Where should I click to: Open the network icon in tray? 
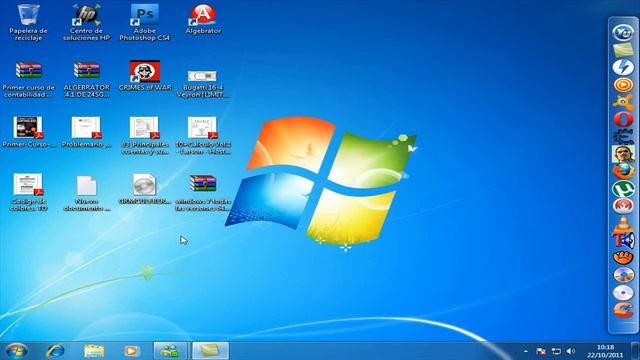point(556,351)
